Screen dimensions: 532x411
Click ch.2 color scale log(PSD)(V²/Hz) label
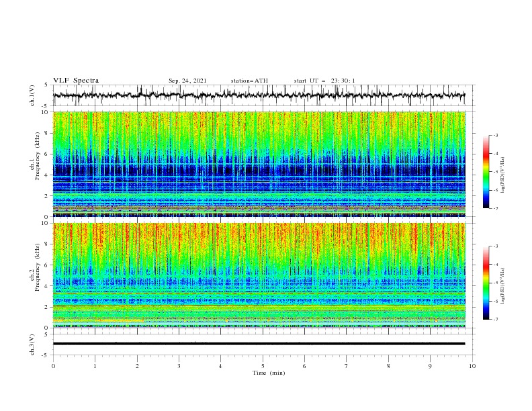(502, 285)
